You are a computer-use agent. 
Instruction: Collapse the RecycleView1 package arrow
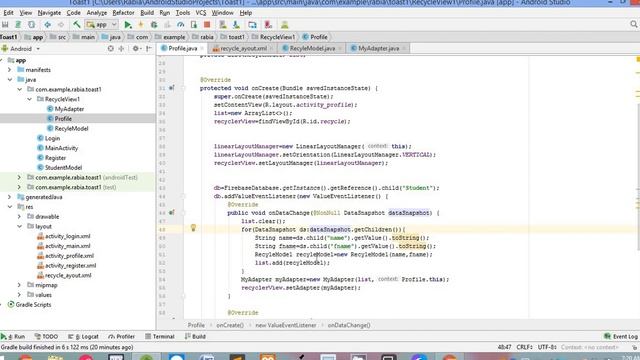coord(29,99)
